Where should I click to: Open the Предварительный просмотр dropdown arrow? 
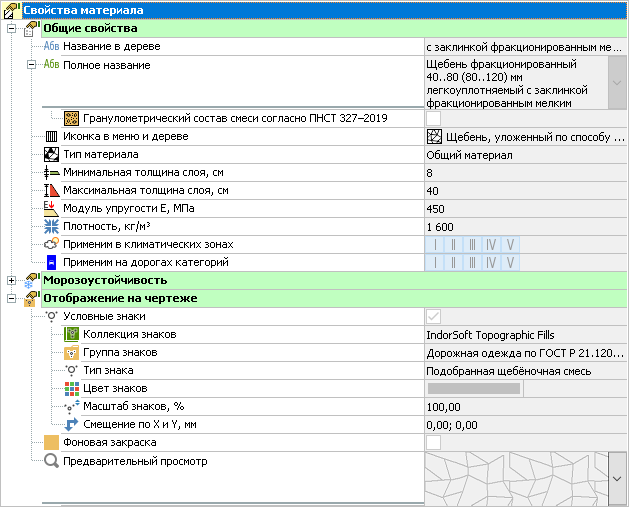click(x=617, y=479)
